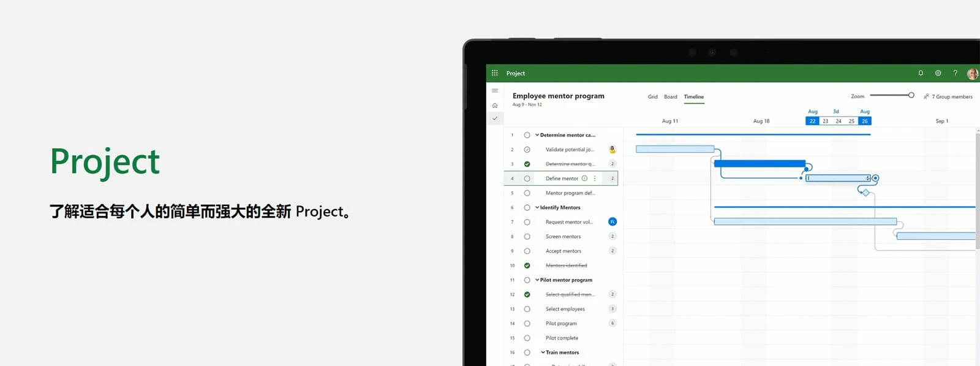Uncheck the completed Determine mentor q... task
The width and height of the screenshot is (980, 366).
click(x=527, y=164)
